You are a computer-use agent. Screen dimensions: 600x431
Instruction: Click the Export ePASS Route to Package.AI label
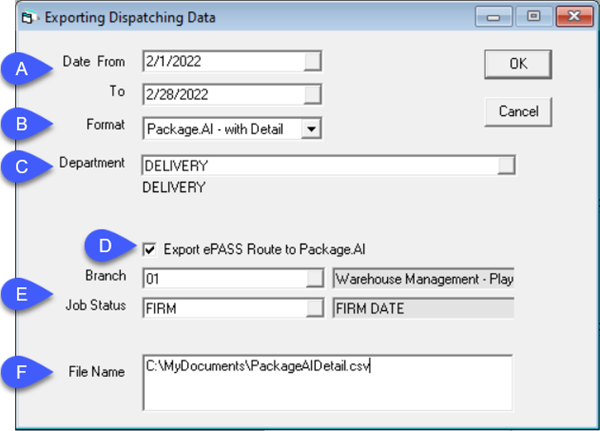264,250
